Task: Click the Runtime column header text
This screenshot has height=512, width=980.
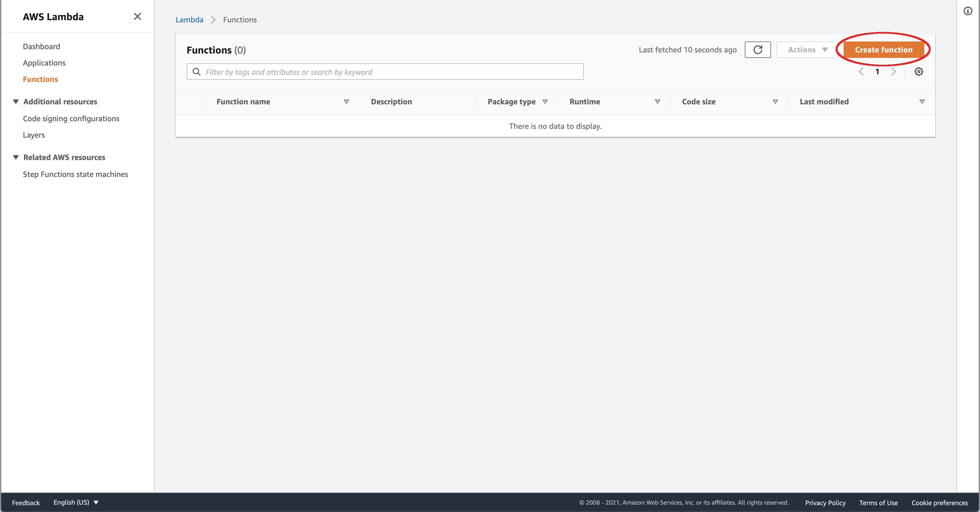Action: (584, 102)
